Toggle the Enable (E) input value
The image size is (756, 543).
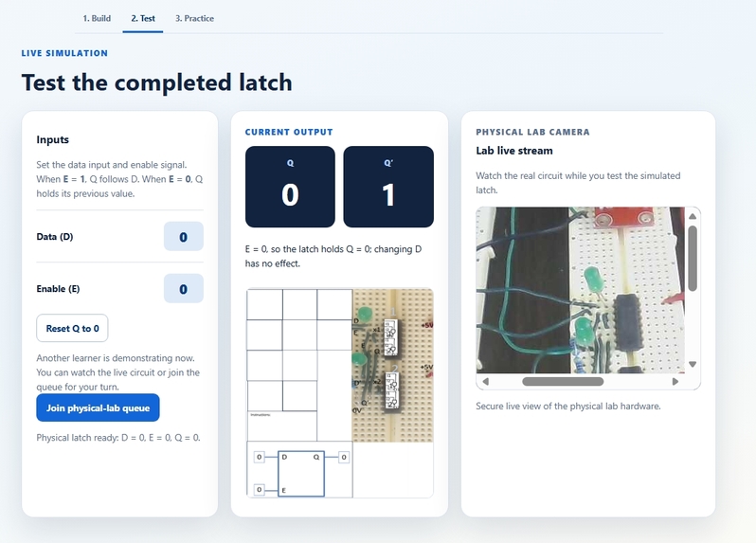coord(183,288)
